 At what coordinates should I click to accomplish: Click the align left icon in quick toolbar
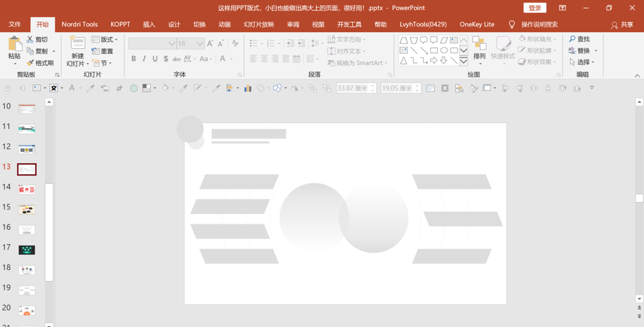pyautogui.click(x=505, y=88)
